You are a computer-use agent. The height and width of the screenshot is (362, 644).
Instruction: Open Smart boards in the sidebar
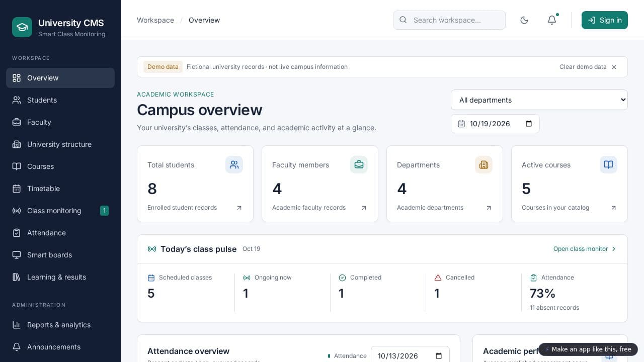tap(60, 255)
